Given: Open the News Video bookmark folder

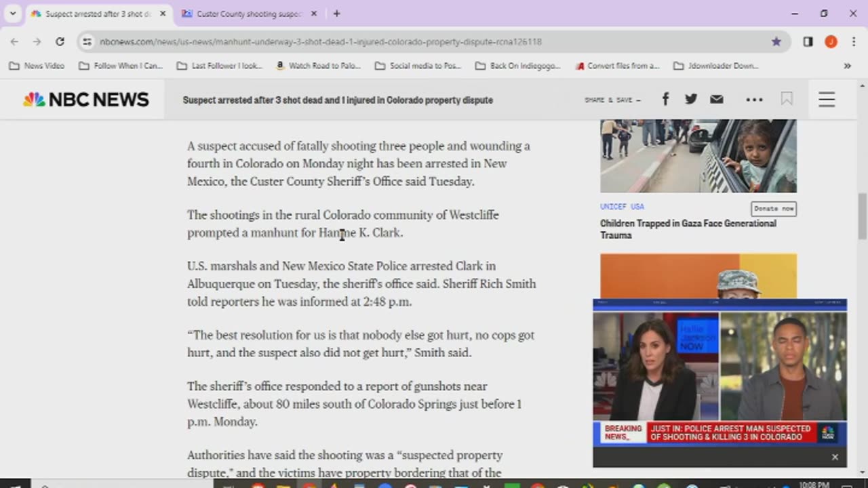Looking at the screenshot, I should click(37, 66).
